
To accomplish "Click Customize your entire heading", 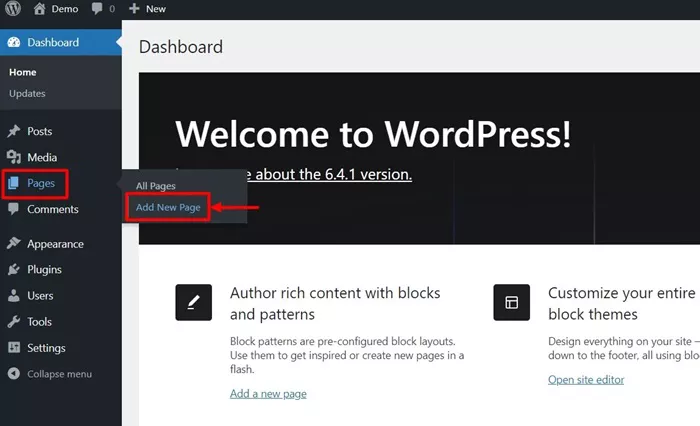I will 622,304.
